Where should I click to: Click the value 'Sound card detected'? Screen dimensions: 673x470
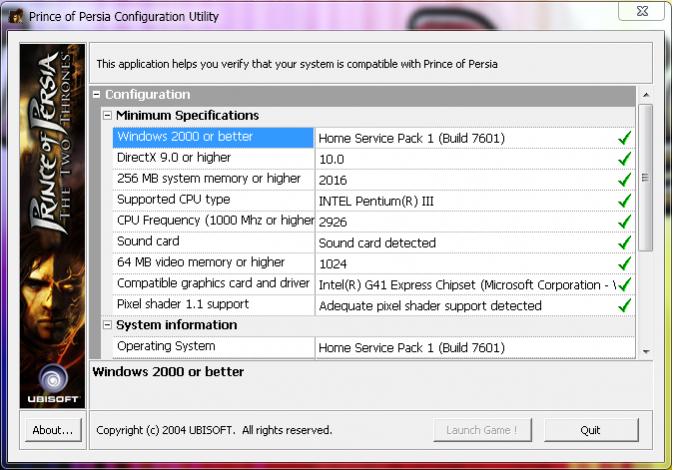tap(377, 243)
